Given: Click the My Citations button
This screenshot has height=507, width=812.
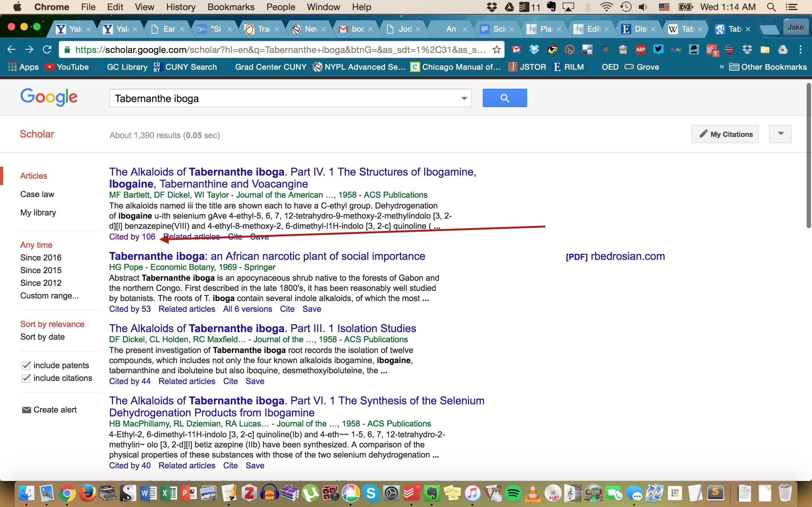Looking at the screenshot, I should (x=725, y=134).
